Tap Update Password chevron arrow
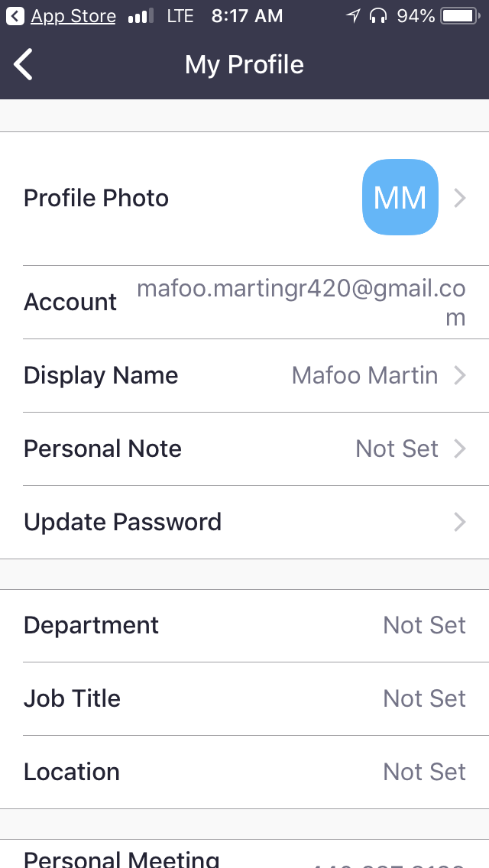 pos(459,522)
